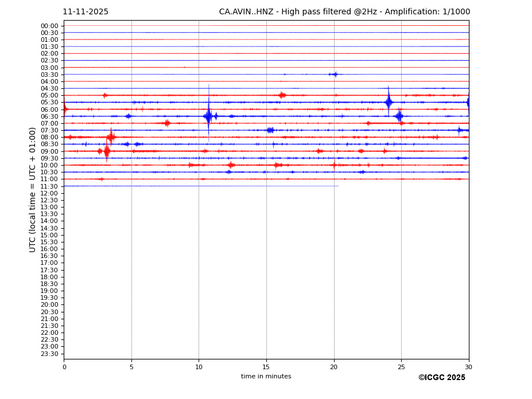The height and width of the screenshot is (399, 532).
Task: Select the 12:00 row time label
Action: coord(49,193)
